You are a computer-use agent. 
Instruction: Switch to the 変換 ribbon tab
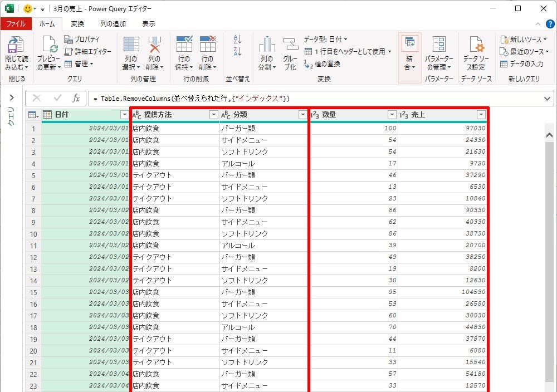tap(77, 24)
